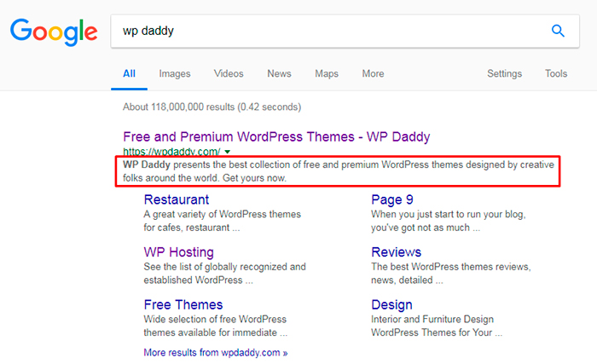Click the https://wpdaddy.com/ URL
The height and width of the screenshot is (364, 597).
tap(171, 152)
